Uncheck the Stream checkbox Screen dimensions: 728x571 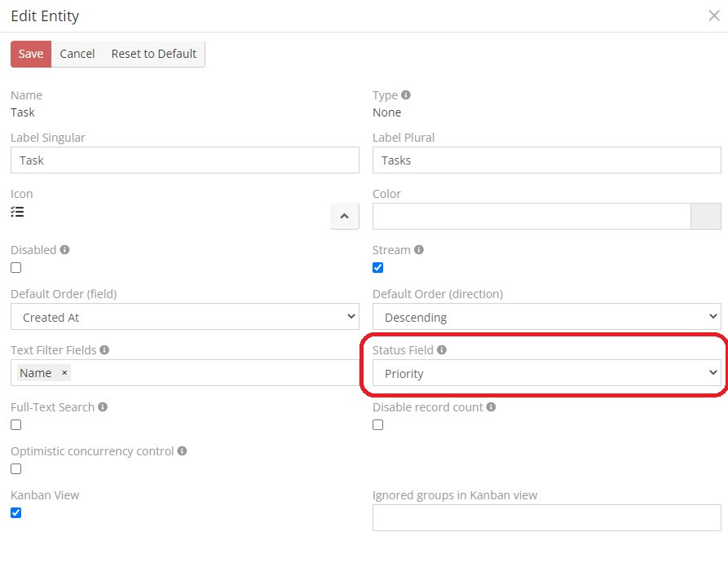point(377,268)
